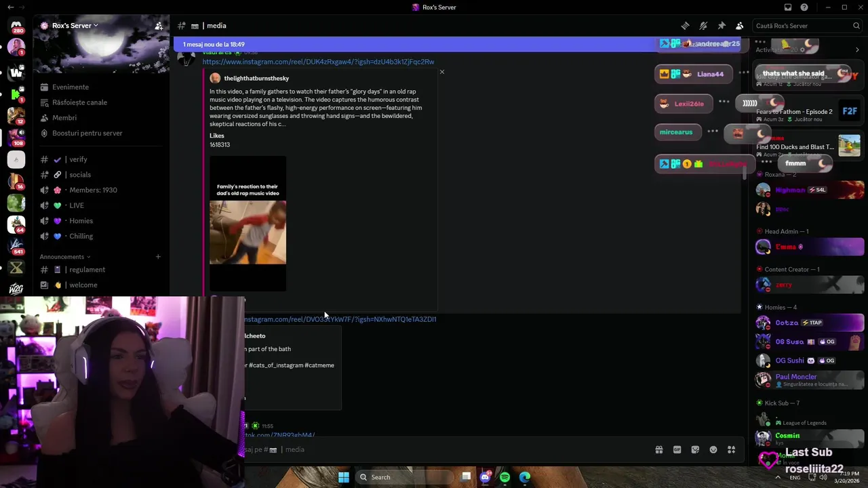
Task: Open server icon with 541 badge
Action: [16, 246]
